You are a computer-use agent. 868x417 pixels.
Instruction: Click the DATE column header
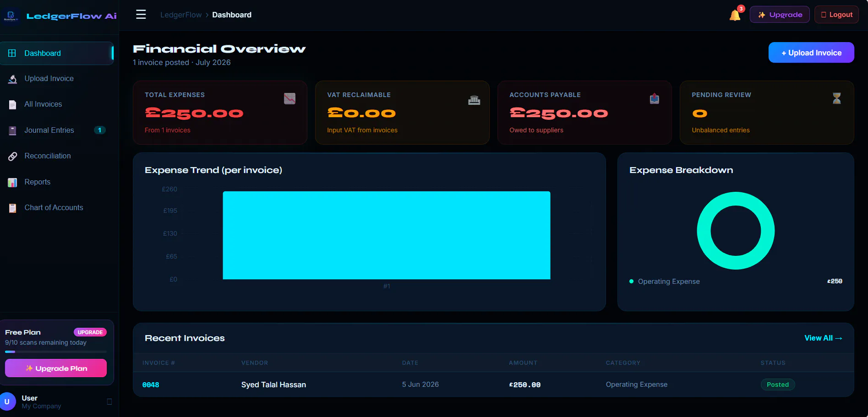tap(410, 363)
